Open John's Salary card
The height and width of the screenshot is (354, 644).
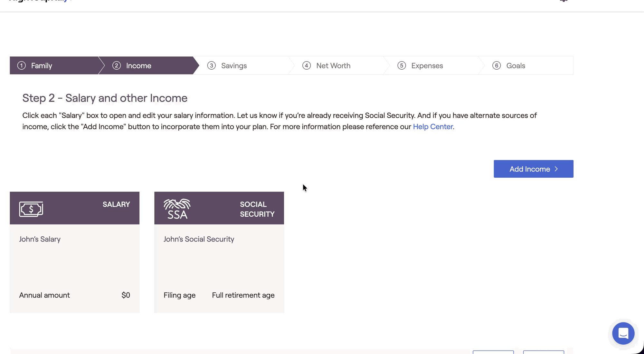tap(74, 258)
